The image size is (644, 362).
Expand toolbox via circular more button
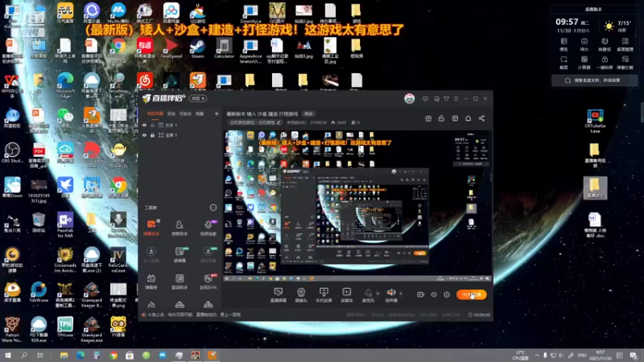click(x=213, y=208)
